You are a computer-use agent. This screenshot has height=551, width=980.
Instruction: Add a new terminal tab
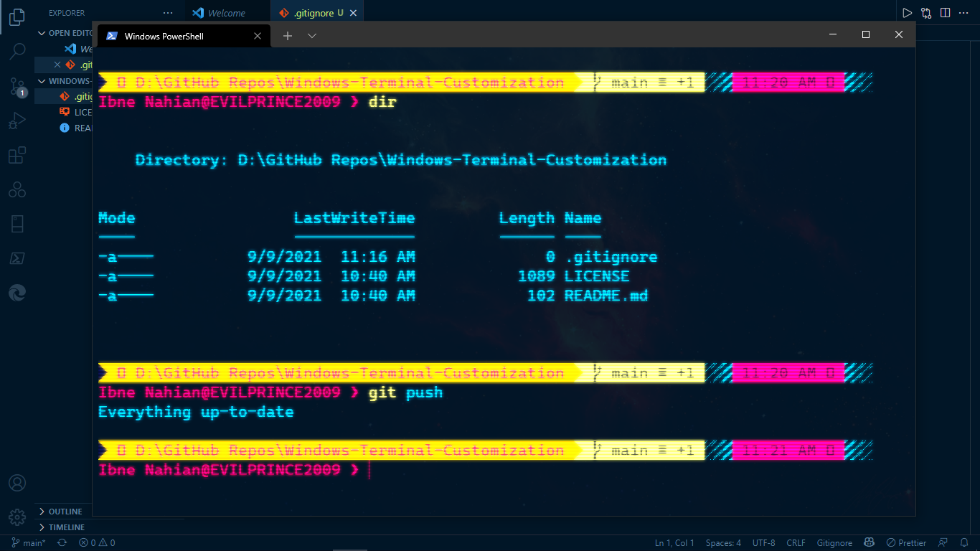[288, 35]
